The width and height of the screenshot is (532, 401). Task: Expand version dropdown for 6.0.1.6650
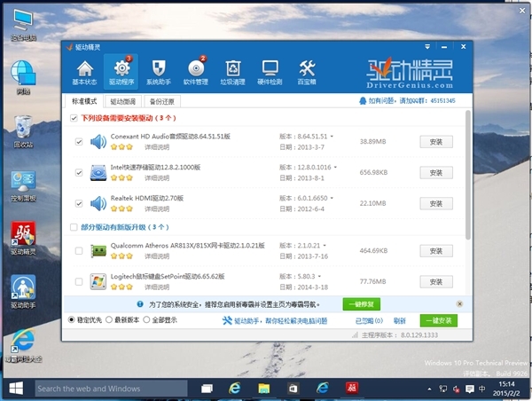(x=332, y=198)
